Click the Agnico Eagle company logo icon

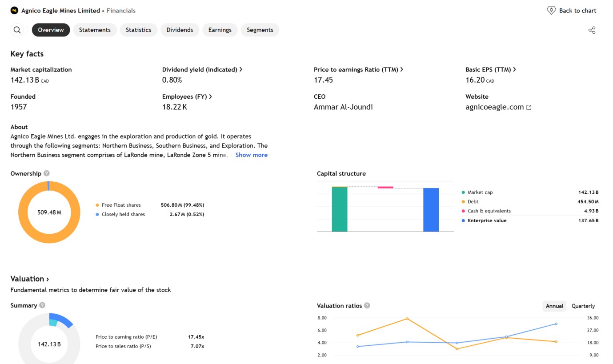click(14, 11)
